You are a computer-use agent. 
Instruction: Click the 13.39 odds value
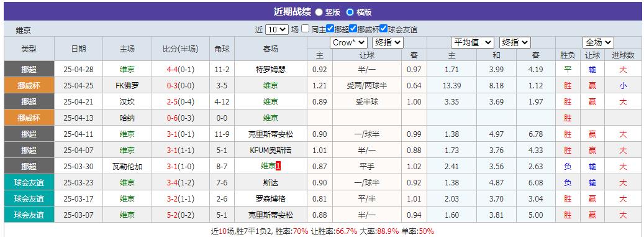coord(451,86)
